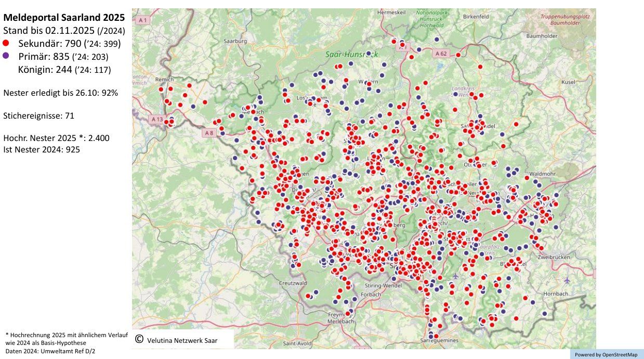644x359 pixels.
Task: Click the red Sekundär legend dot
Action: tap(6, 43)
